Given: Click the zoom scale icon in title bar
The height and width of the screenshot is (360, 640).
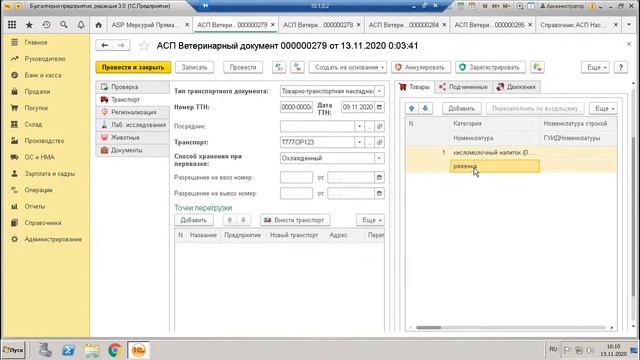Looking at the screenshot, I should (520, 6).
